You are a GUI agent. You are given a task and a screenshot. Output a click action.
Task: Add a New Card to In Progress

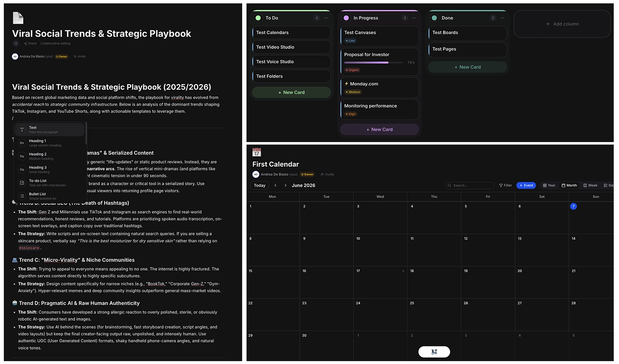379,129
